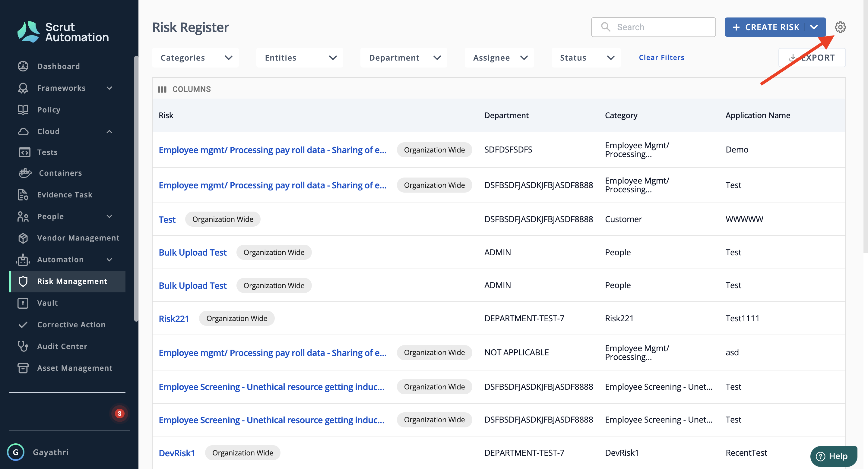Screen dimensions: 868x469
Task: Click the sidebar vertical scrollbar
Action: pyautogui.click(x=136, y=189)
